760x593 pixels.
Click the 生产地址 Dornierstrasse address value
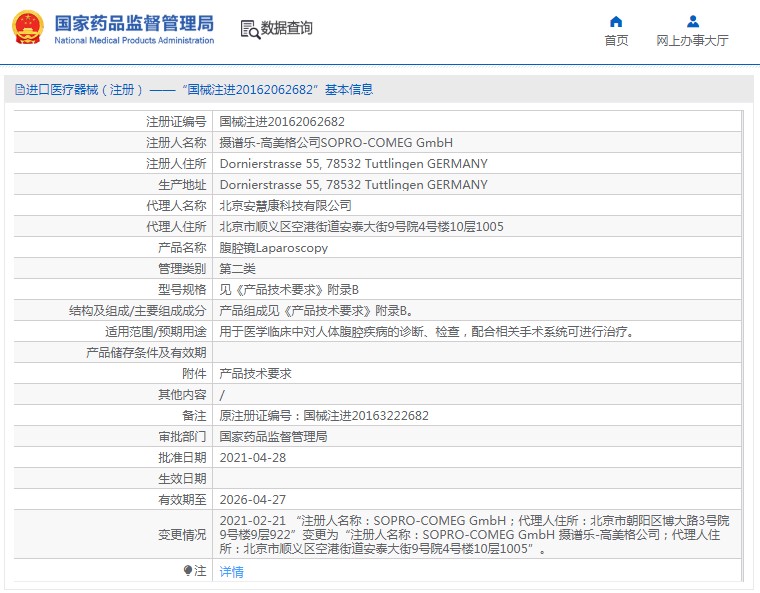[353, 185]
